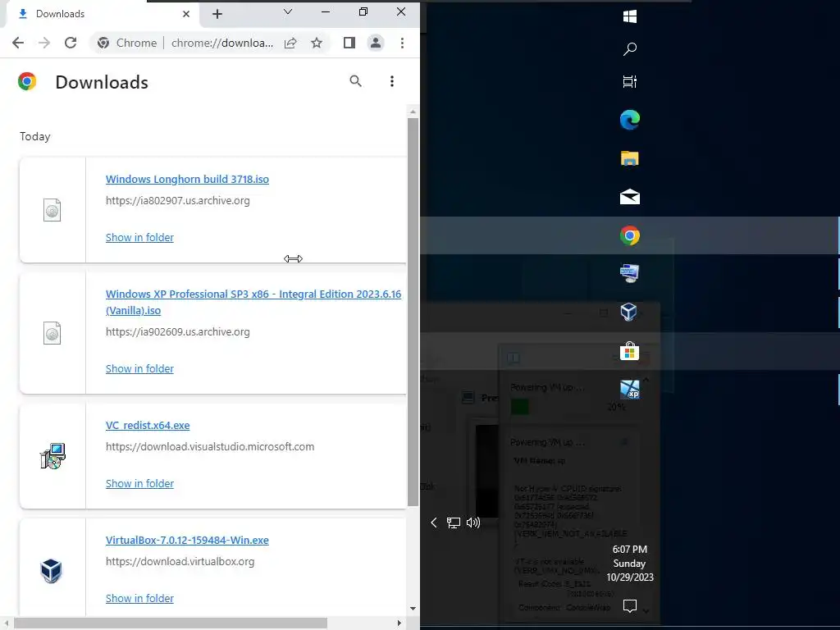The width and height of the screenshot is (840, 630).
Task: Open the Windows Start button
Action: (x=630, y=16)
